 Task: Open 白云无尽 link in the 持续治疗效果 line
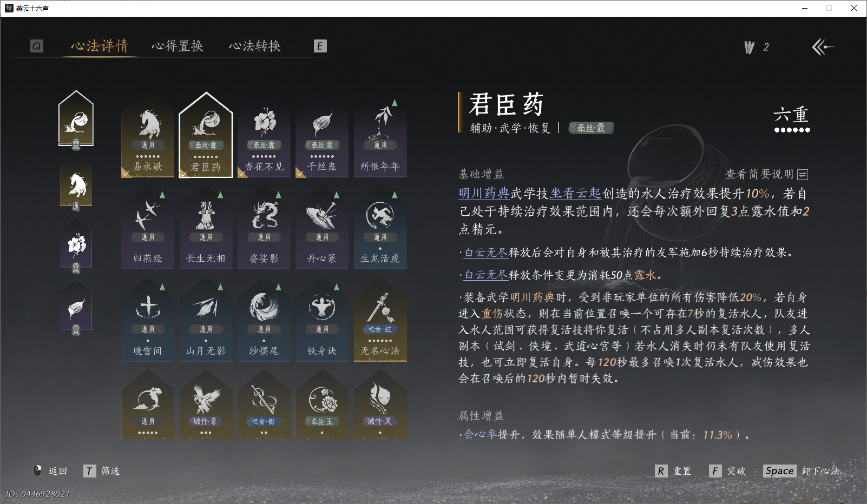(x=486, y=253)
